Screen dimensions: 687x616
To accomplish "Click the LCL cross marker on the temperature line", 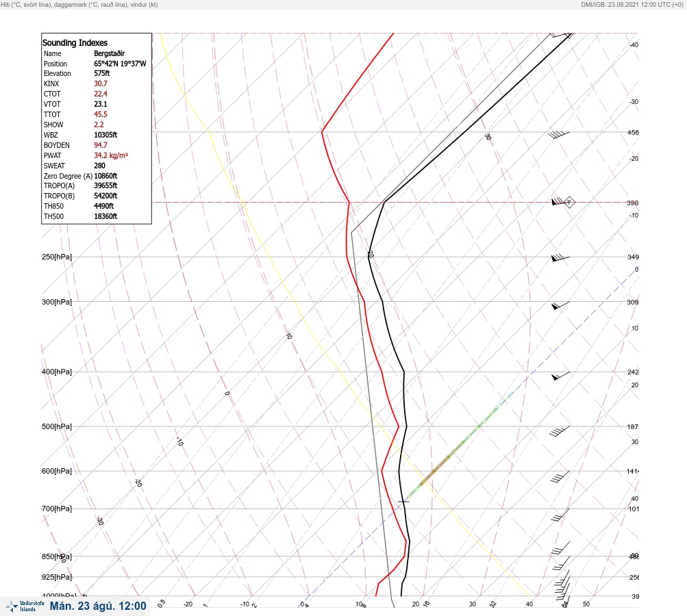I will point(403,501).
